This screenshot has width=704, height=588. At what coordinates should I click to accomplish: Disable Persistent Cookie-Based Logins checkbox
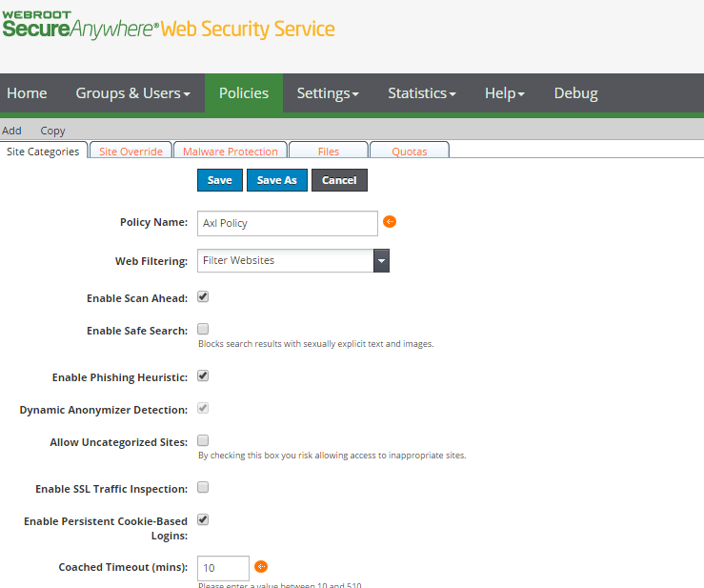tap(203, 519)
